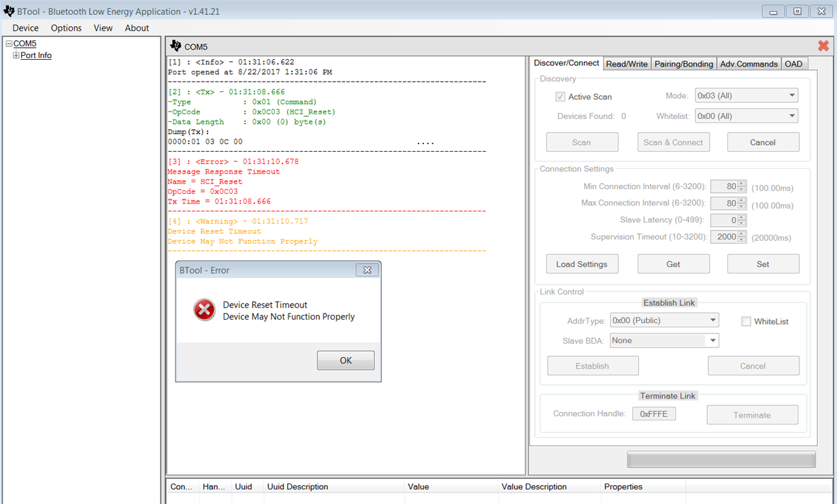The height and width of the screenshot is (504, 837).
Task: Open the AddrType dropdown 0x00 (Public)
Action: (664, 320)
